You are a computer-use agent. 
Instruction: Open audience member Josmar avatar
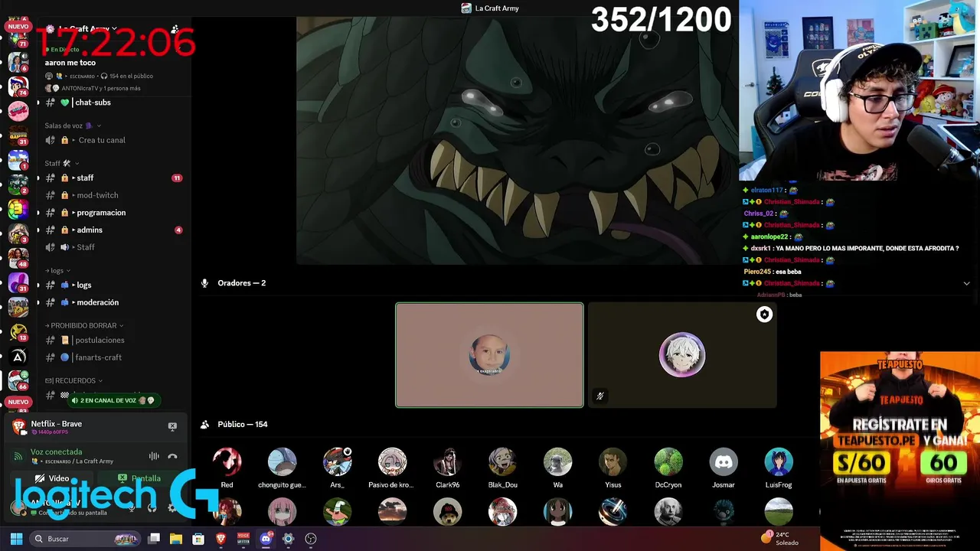coord(724,462)
